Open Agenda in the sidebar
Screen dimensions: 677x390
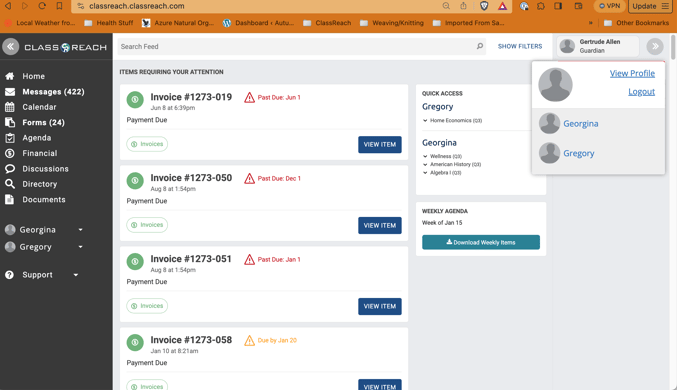(37, 138)
